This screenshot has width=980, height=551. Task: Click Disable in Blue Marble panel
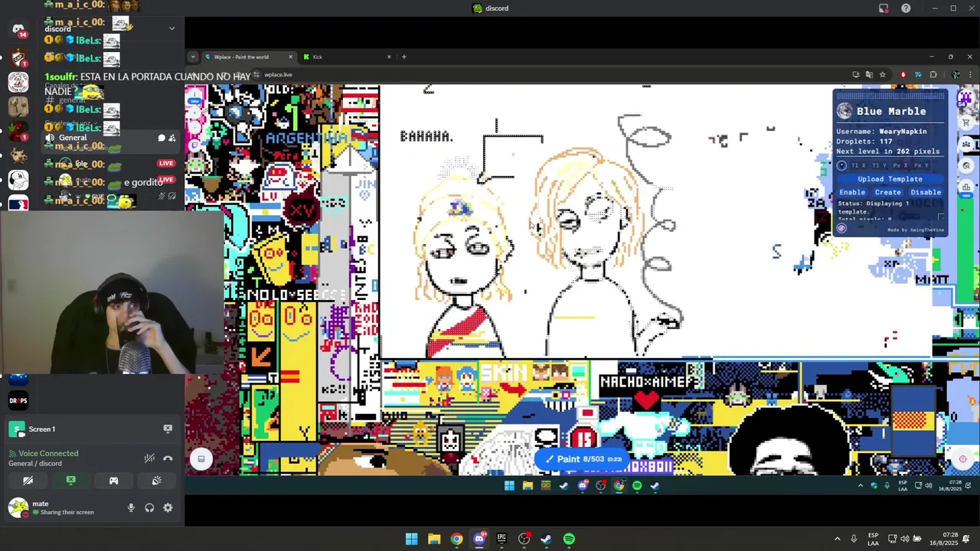(x=926, y=192)
